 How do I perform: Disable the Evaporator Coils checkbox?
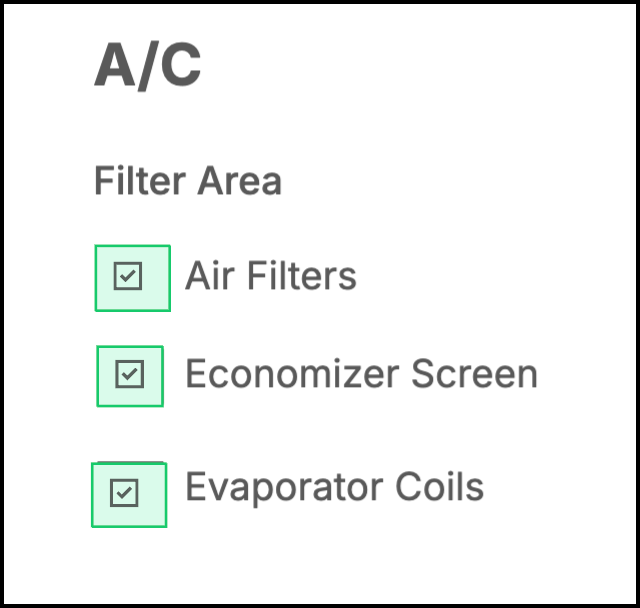[124, 493]
